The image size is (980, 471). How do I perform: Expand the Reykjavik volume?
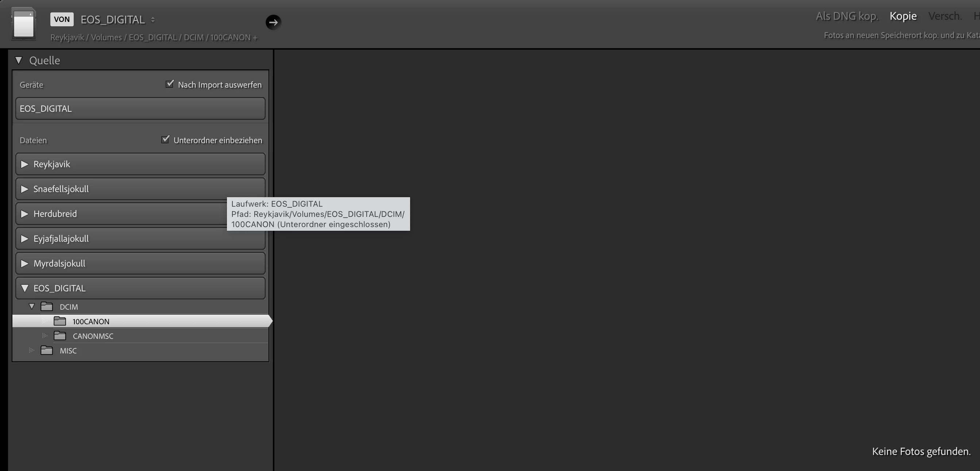[x=25, y=164]
